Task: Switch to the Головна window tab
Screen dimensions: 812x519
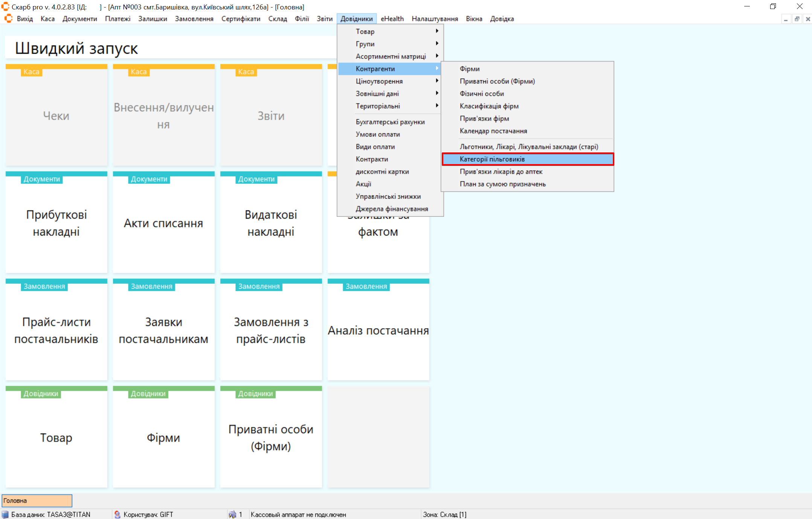Action: point(37,501)
